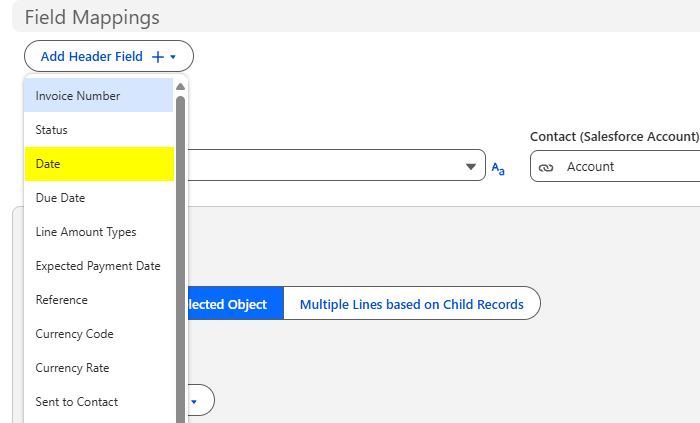Click the Field Mappings section heading
This screenshot has height=423, width=700.
coord(92,17)
